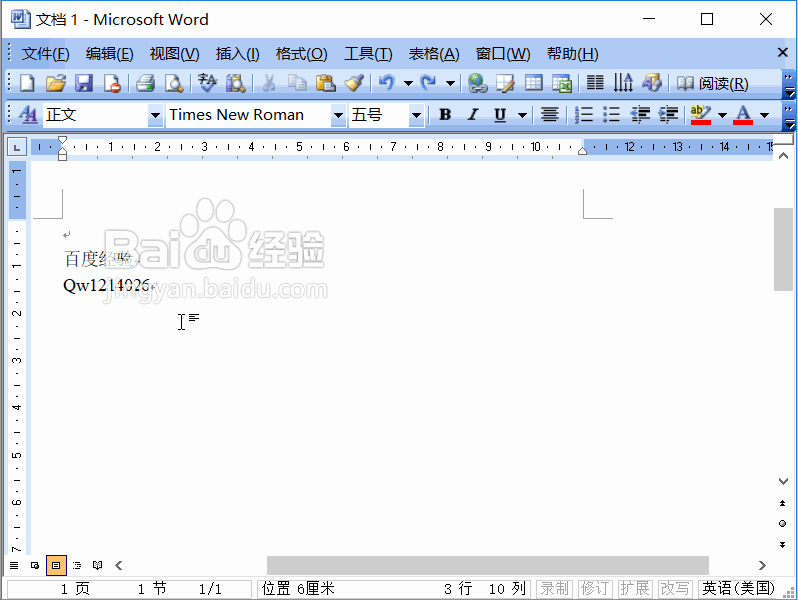This screenshot has width=798, height=600.
Task: Create a new blank document
Action: pyautogui.click(x=27, y=83)
